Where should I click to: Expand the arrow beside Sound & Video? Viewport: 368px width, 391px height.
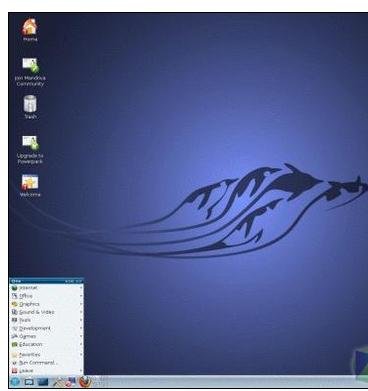pos(81,312)
